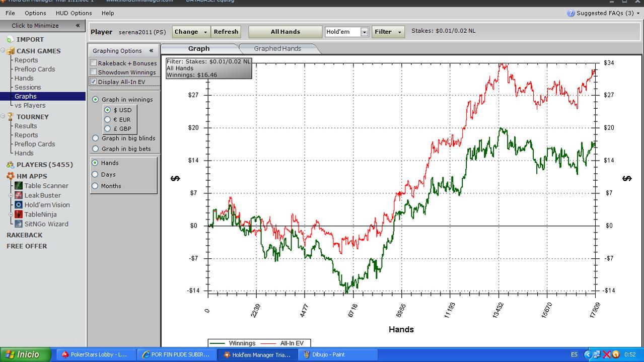The image size is (644, 362).
Task: Click the ES language indicator in tray
Action: pyautogui.click(x=575, y=355)
